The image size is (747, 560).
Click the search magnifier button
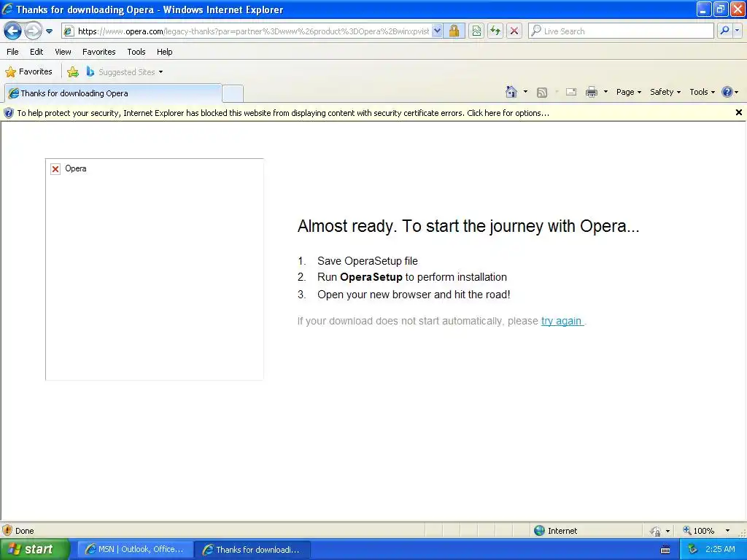click(x=724, y=31)
